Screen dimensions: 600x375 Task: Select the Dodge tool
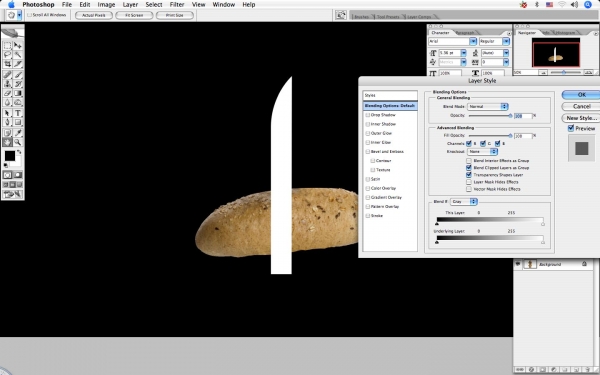click(18, 102)
